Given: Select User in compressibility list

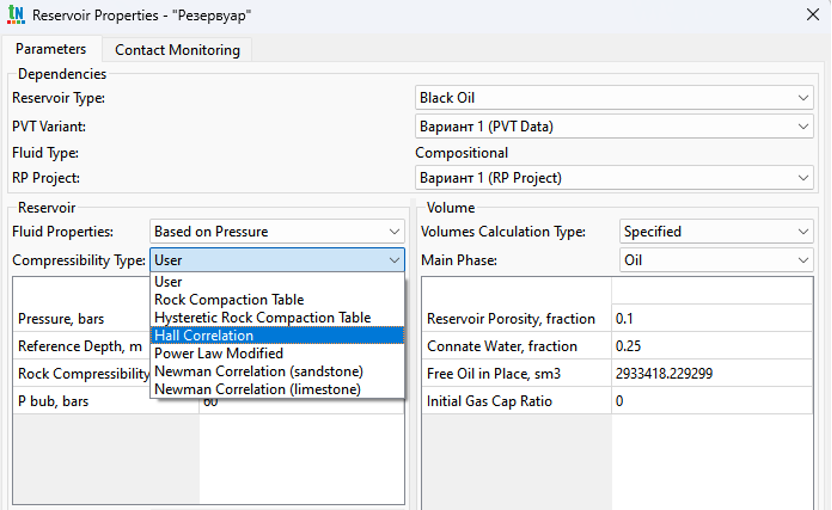Looking at the screenshot, I should [277, 282].
